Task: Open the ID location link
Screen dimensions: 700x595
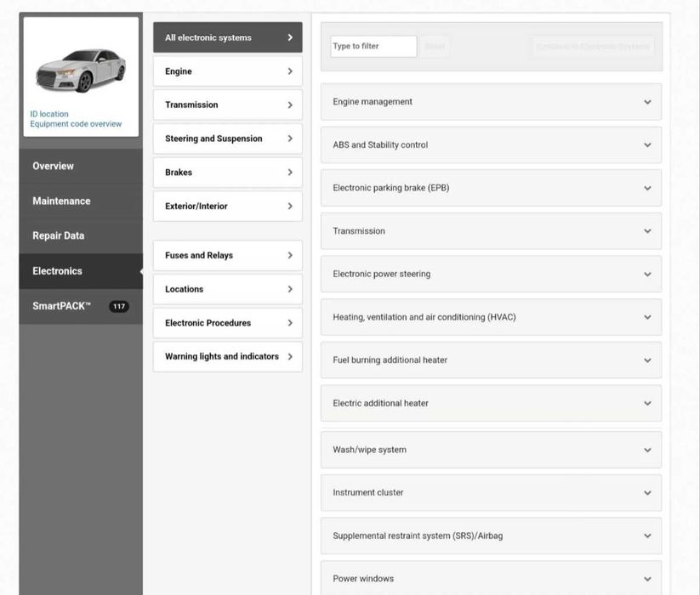Action: click(49, 114)
